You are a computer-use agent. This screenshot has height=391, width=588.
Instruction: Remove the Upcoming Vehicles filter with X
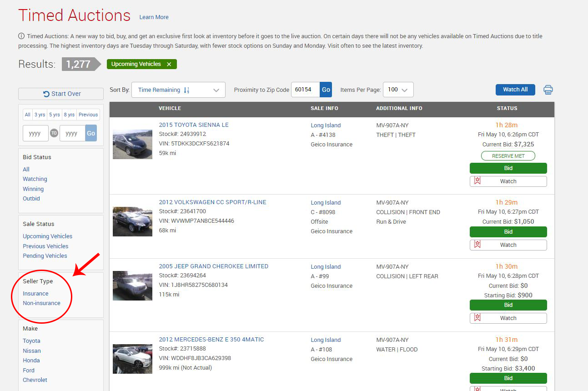click(x=169, y=64)
